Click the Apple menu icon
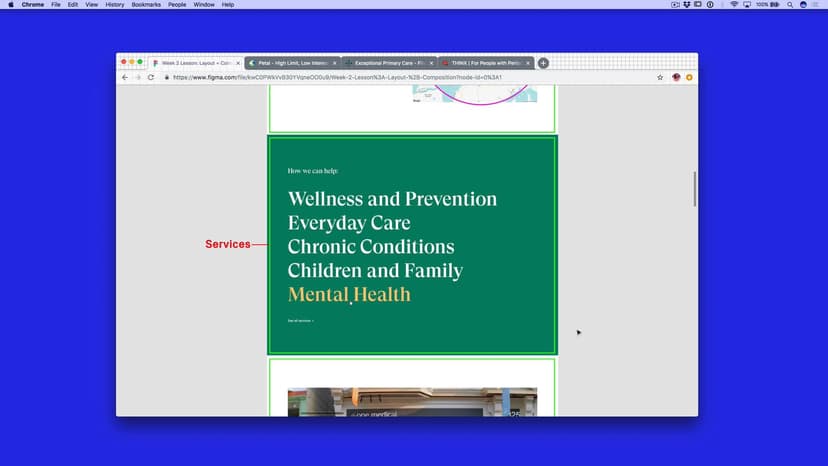The image size is (828, 466). point(11,5)
